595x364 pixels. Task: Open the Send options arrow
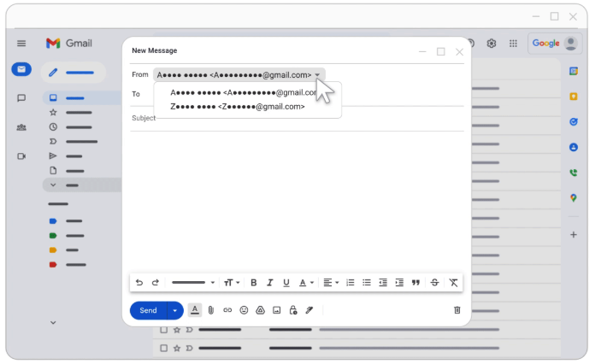(x=175, y=310)
